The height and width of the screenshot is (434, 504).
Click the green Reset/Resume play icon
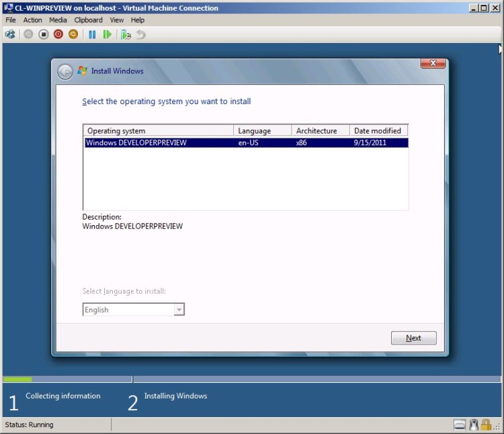108,34
